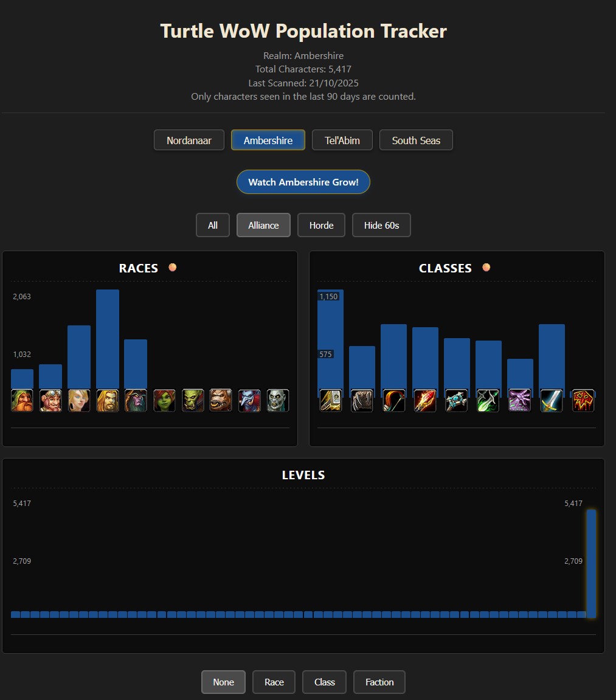The width and height of the screenshot is (616, 700).
Task: Click the Last Scanned: 21/10/2025 text
Action: (303, 83)
